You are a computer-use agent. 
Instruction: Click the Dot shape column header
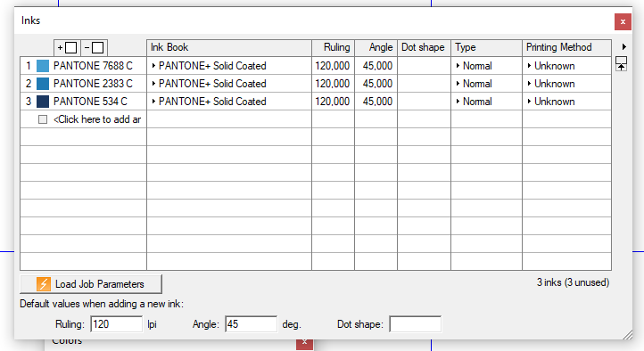pyautogui.click(x=424, y=47)
